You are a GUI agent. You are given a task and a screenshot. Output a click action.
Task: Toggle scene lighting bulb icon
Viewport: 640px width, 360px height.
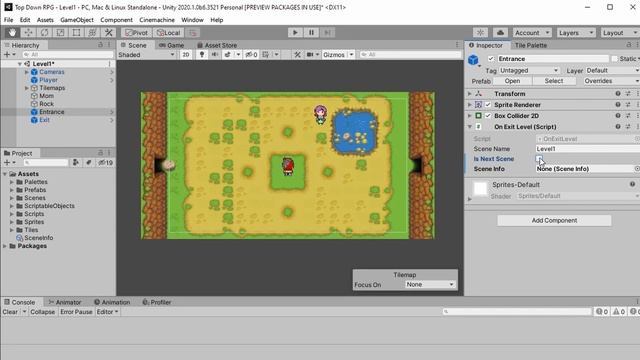(x=202, y=55)
